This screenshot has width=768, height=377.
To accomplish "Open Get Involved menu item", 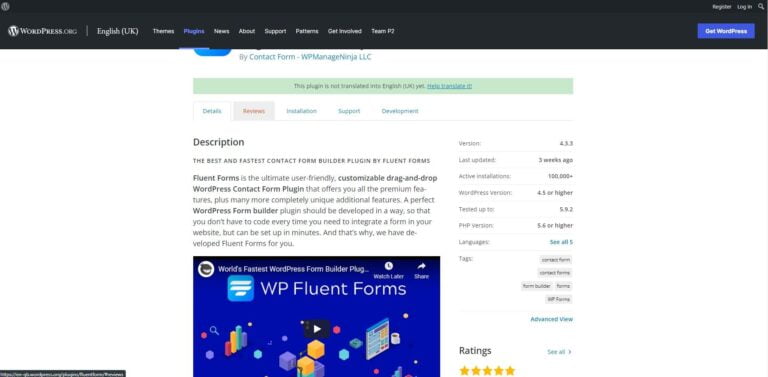I will [345, 31].
